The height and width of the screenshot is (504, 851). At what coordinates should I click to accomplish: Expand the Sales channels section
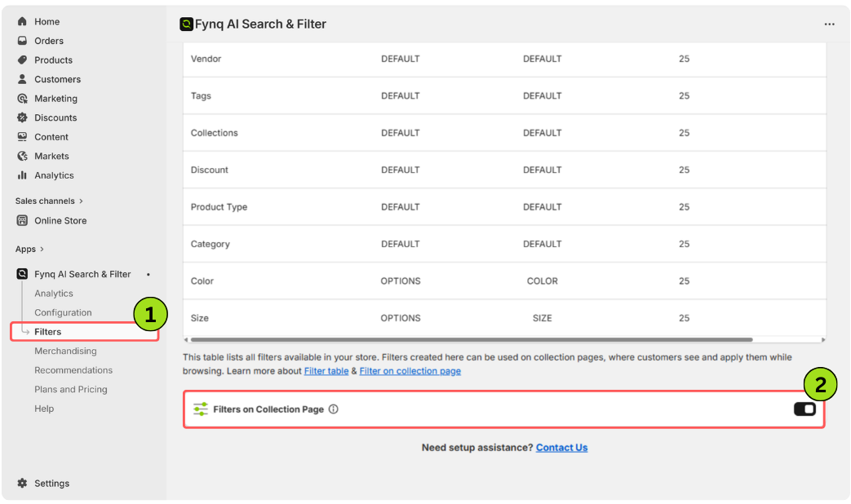[50, 201]
